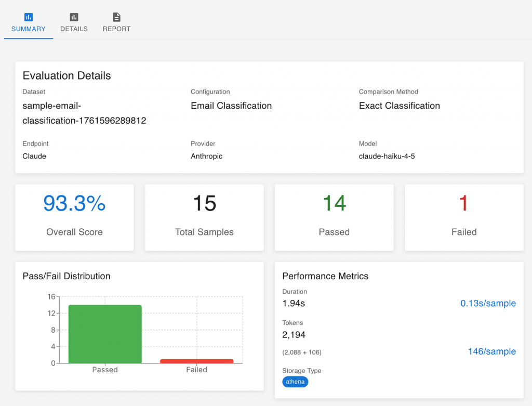Click the athena storage type chip
The width and height of the screenshot is (532, 406).
point(295,382)
